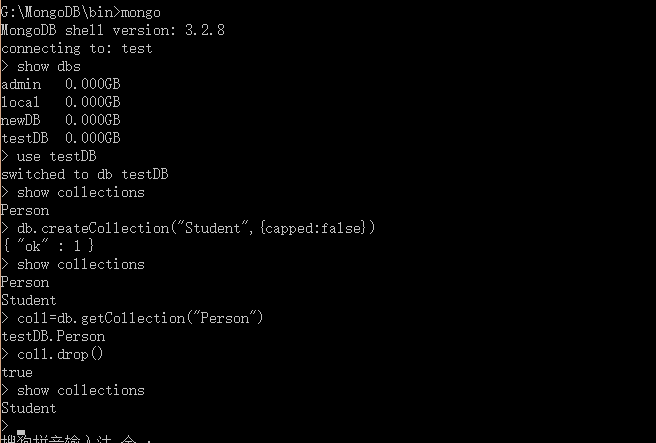Click the 'testDB 0.000GB' database row
The image size is (656, 443).
60,138
